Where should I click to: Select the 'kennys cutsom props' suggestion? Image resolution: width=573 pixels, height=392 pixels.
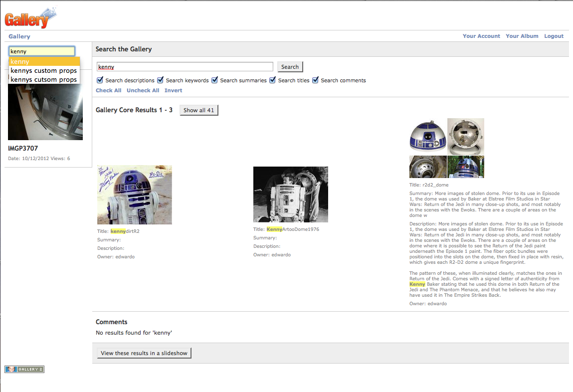[x=44, y=79]
